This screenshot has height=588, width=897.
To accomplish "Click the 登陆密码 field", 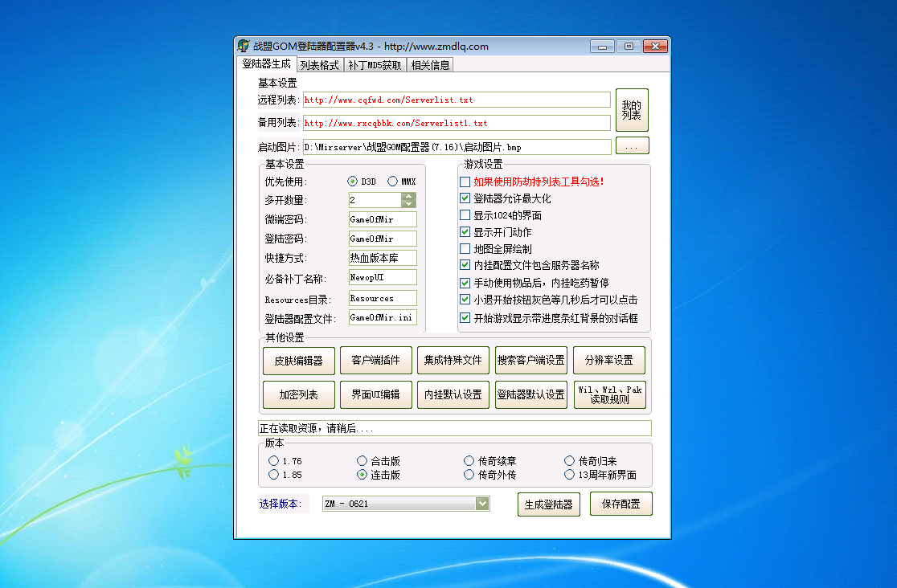I will (383, 239).
